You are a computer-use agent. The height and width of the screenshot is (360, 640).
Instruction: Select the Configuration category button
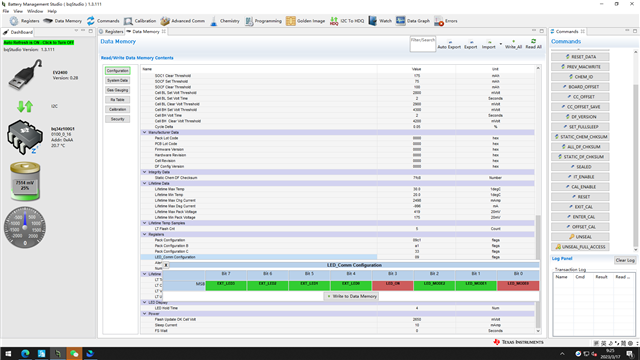[118, 71]
